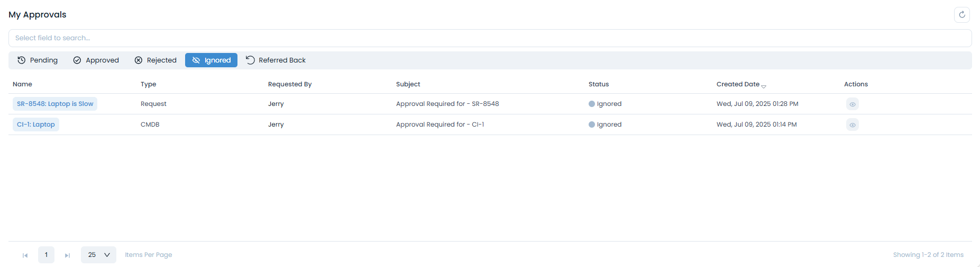The image size is (980, 267).
Task: Switch to the Approved tab
Action: click(x=96, y=60)
